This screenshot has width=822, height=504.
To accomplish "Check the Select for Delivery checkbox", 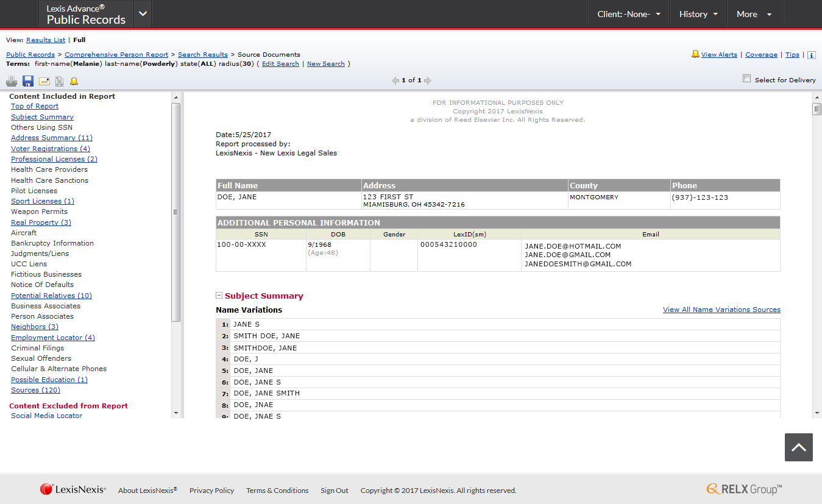I will 746,79.
